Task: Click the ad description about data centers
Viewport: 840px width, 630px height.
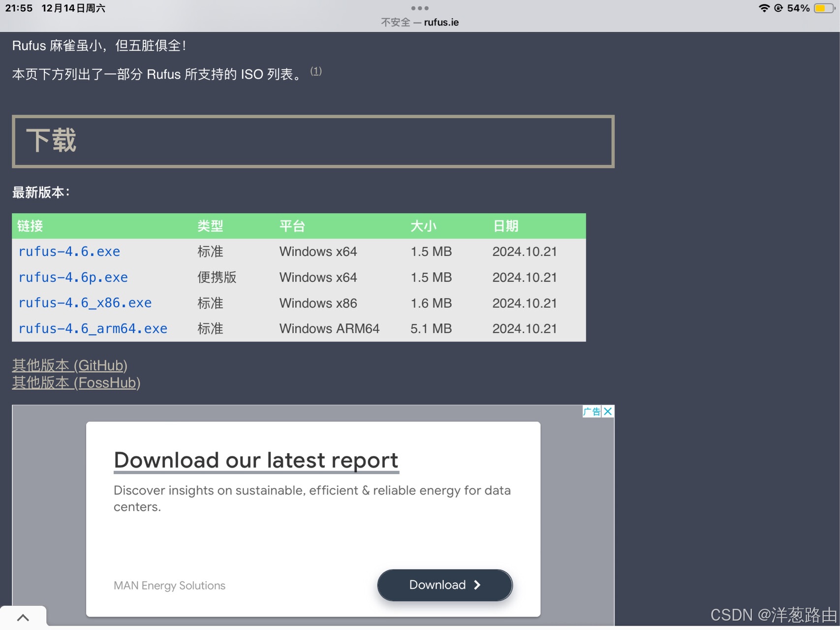Action: [312, 498]
